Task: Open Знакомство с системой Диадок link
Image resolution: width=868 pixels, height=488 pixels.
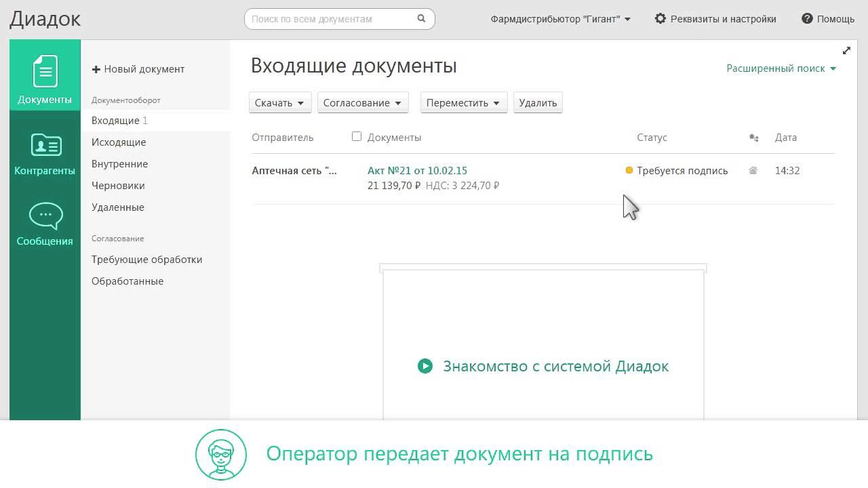Action: coord(556,366)
